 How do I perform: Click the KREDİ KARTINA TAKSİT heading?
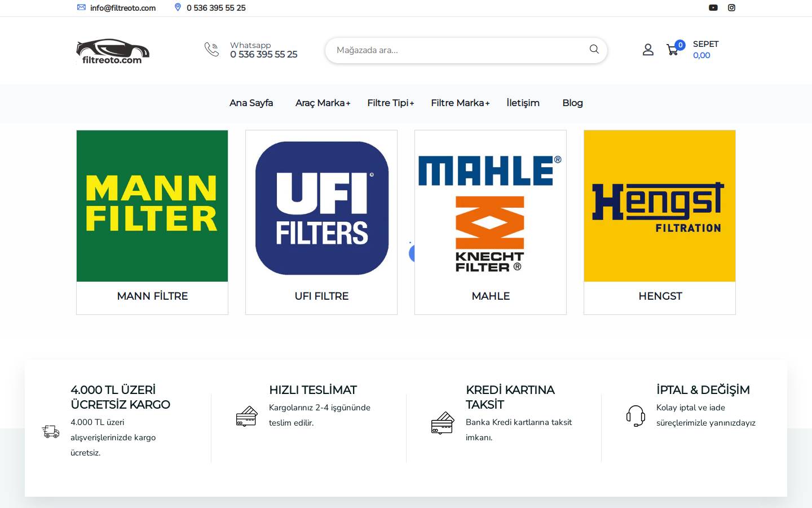click(x=510, y=397)
